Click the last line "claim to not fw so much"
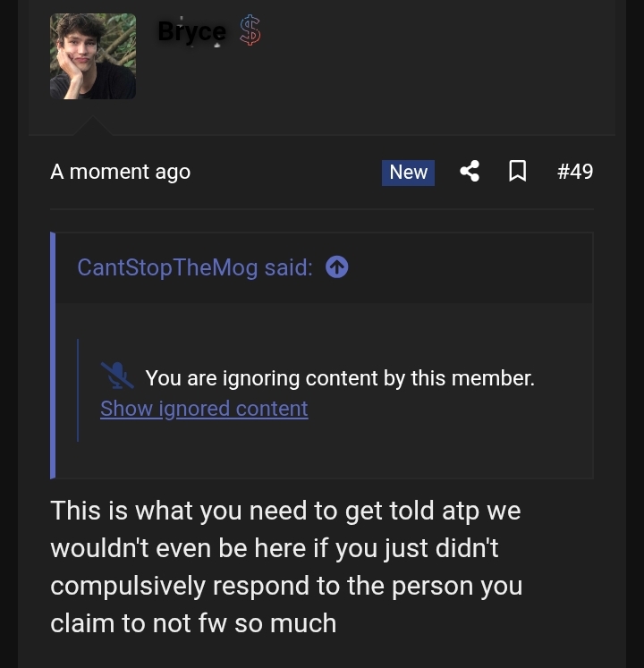Image resolution: width=644 pixels, height=668 pixels. (x=193, y=623)
